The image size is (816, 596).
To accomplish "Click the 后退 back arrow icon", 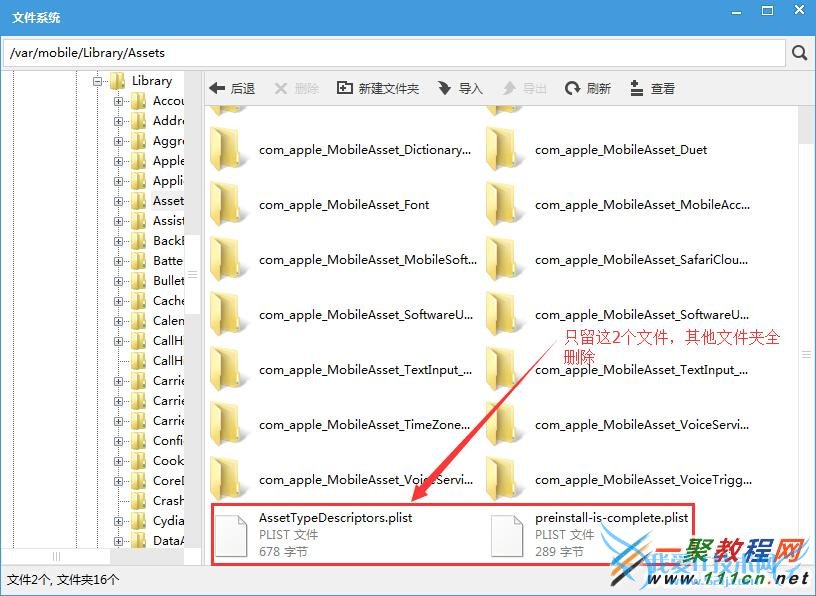I will point(217,88).
